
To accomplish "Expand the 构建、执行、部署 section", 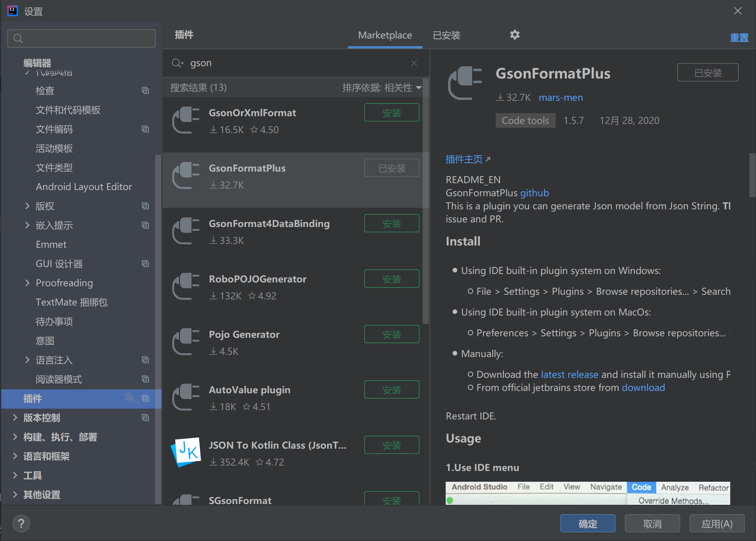I will point(15,437).
